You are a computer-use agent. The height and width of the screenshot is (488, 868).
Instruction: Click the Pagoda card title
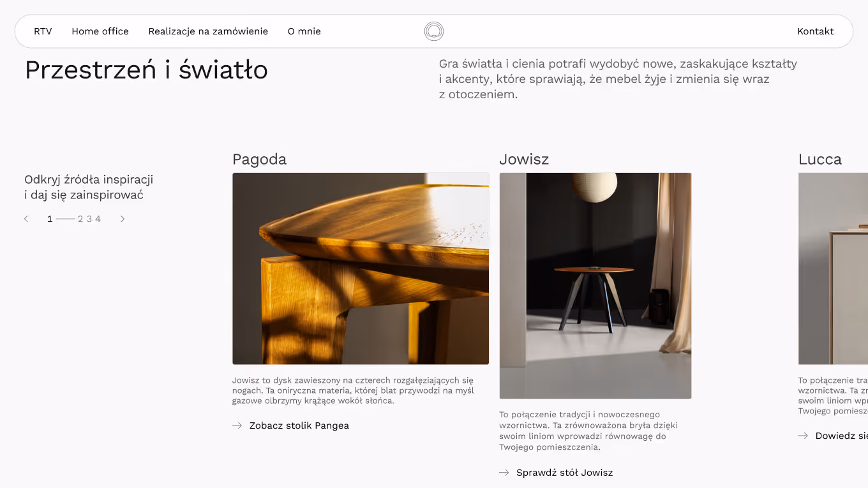[260, 159]
